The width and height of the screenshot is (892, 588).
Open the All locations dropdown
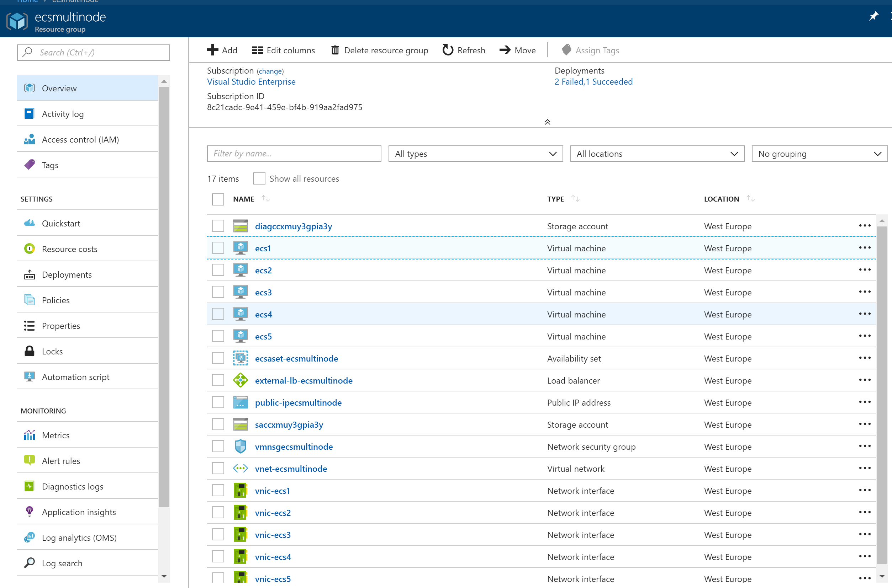[657, 154]
